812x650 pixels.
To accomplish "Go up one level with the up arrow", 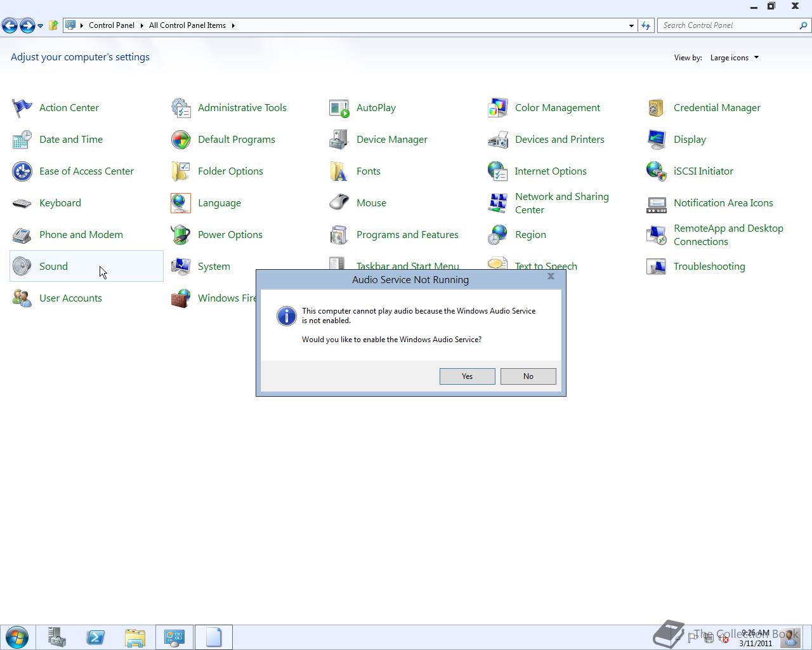I will pos(53,25).
